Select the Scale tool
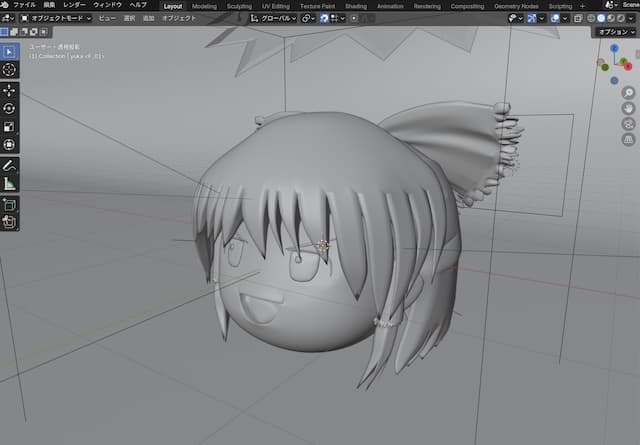The width and height of the screenshot is (640, 445). (x=10, y=126)
